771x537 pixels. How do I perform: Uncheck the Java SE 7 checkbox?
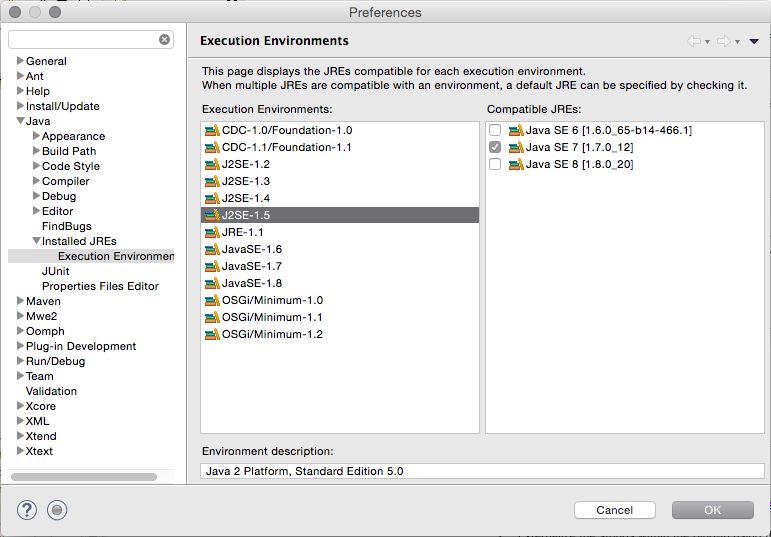[x=495, y=147]
